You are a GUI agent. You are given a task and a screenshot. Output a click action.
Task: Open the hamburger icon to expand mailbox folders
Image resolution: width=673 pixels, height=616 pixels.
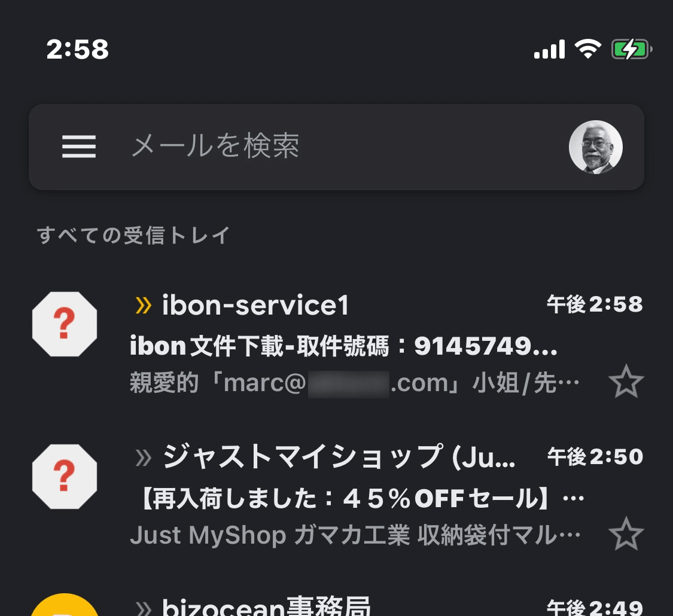pos(78,147)
